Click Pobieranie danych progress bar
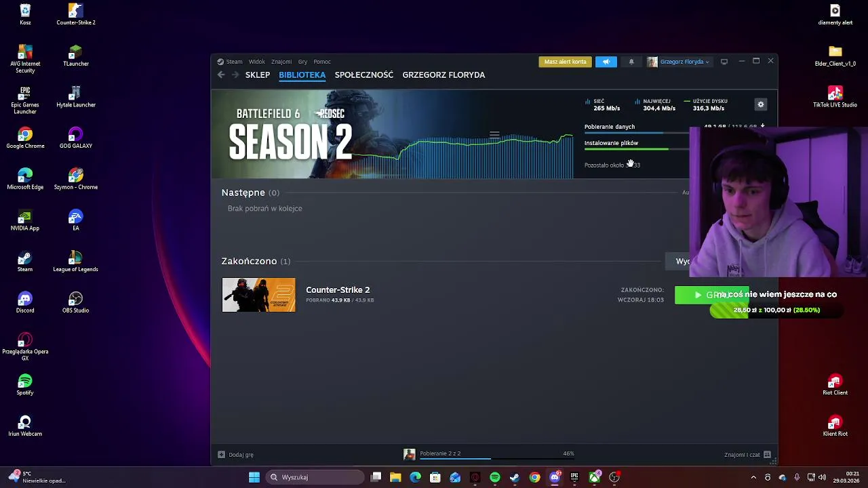Image resolution: width=868 pixels, height=488 pixels. tap(637, 133)
